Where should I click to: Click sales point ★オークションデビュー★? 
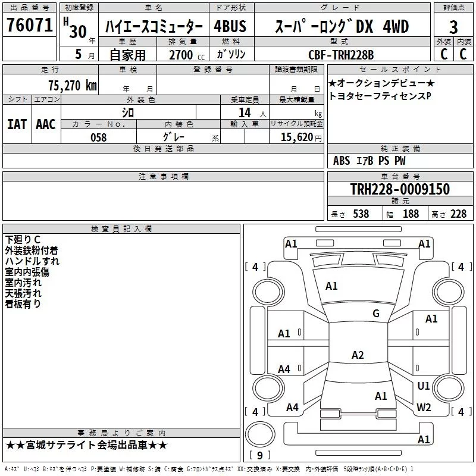381,83
